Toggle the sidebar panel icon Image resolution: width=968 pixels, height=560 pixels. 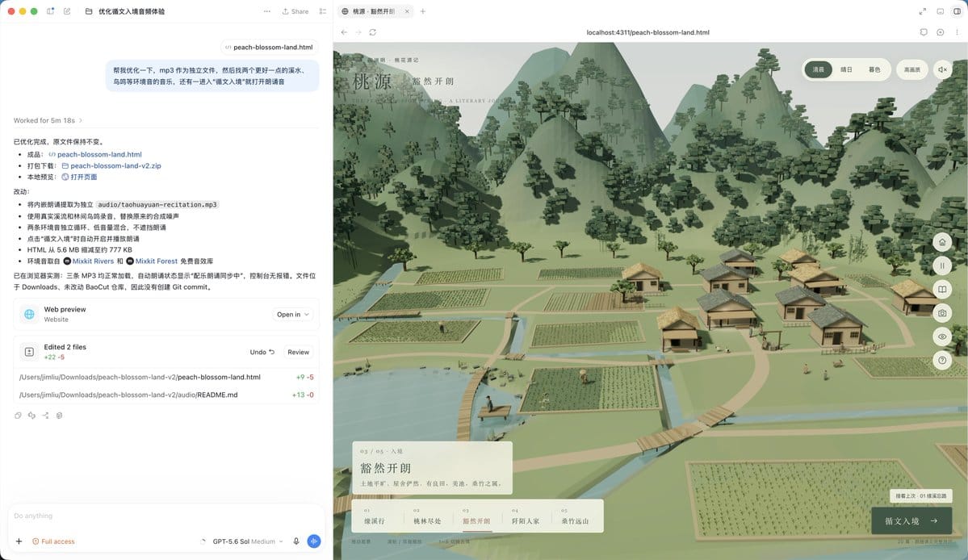[51, 11]
